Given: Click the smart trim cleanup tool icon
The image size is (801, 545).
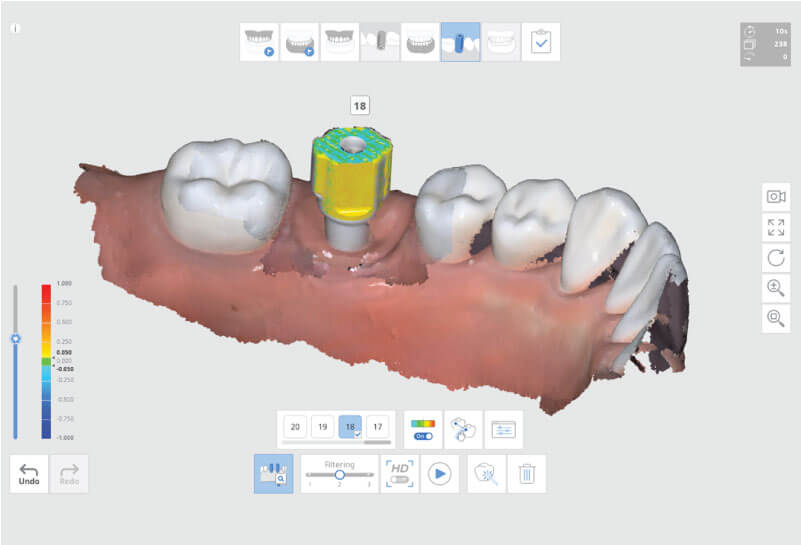Looking at the screenshot, I should [486, 474].
